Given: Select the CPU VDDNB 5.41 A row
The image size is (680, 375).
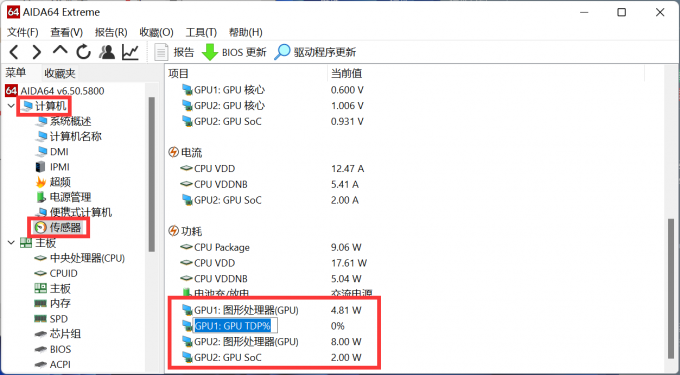Looking at the screenshot, I should tap(270, 184).
